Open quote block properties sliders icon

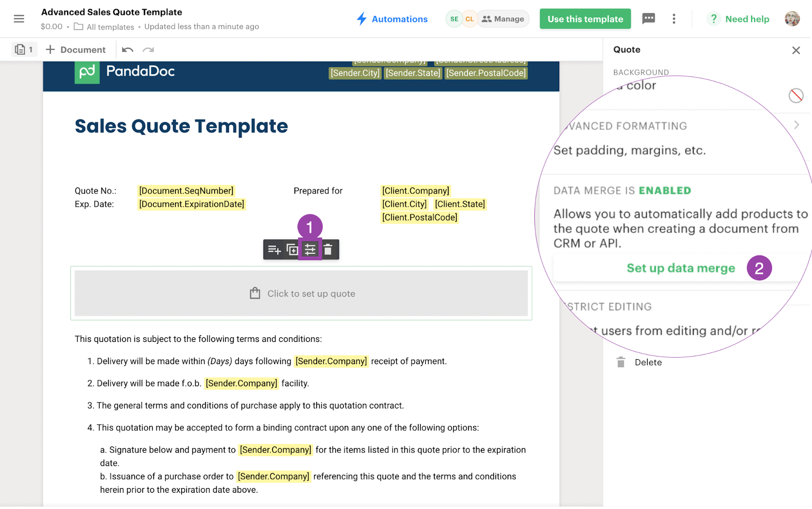tap(310, 249)
